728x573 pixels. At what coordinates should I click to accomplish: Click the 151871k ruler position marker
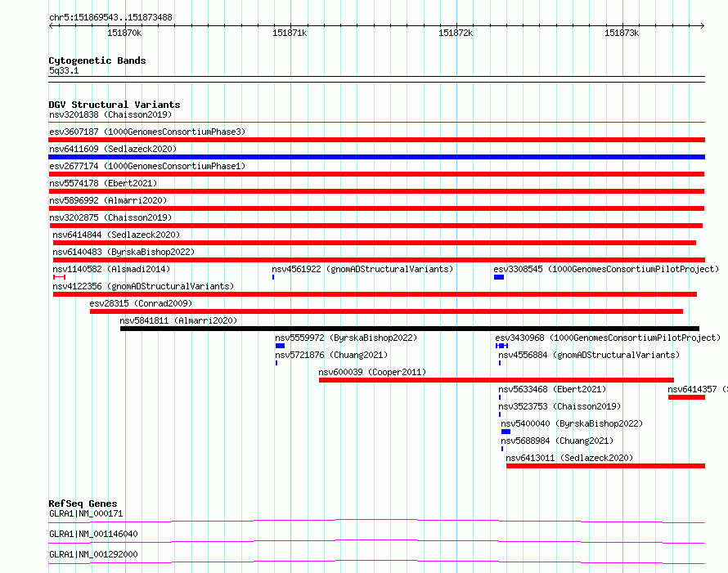pyautogui.click(x=290, y=33)
